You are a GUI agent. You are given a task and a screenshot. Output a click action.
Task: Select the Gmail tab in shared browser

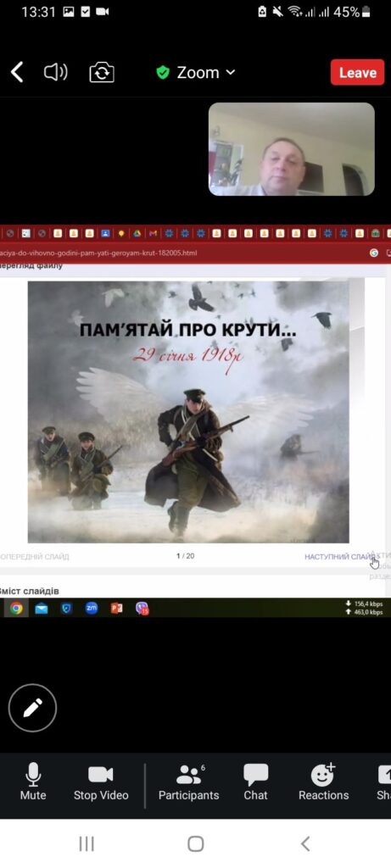click(x=153, y=233)
